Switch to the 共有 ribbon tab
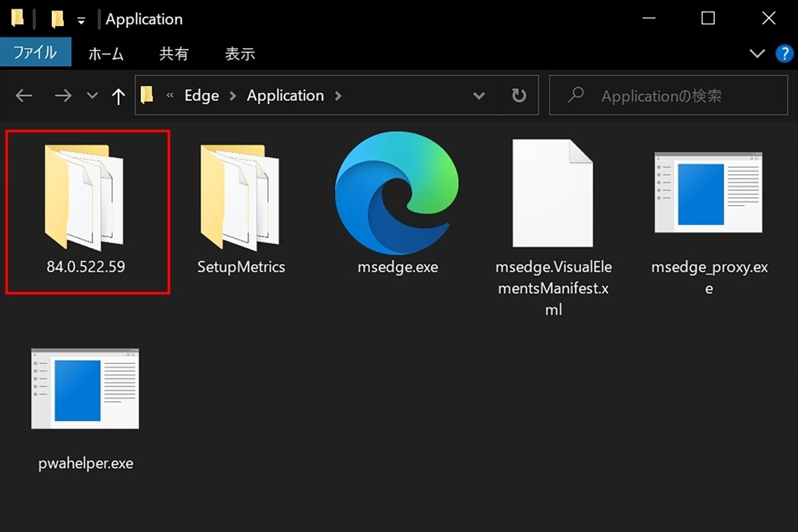Screen dimensions: 798x532 tap(174, 54)
